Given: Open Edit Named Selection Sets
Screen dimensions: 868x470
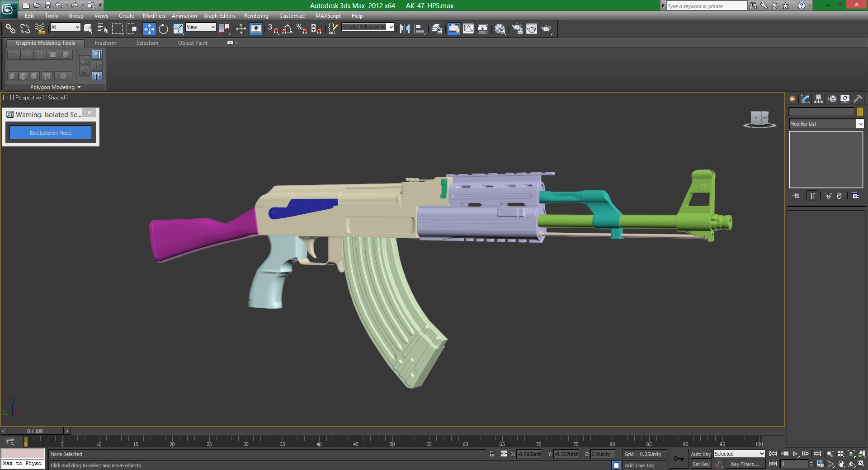Looking at the screenshot, I should (333, 29).
